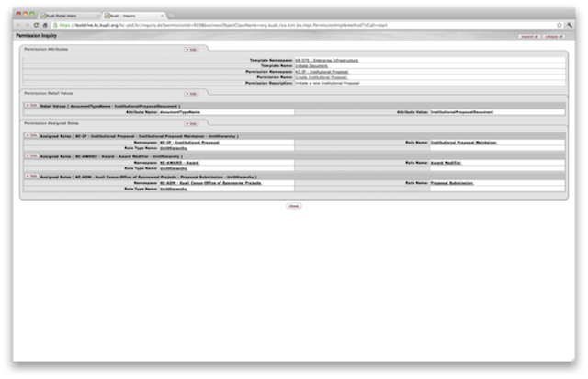Click the URL address bar field

click(x=306, y=25)
